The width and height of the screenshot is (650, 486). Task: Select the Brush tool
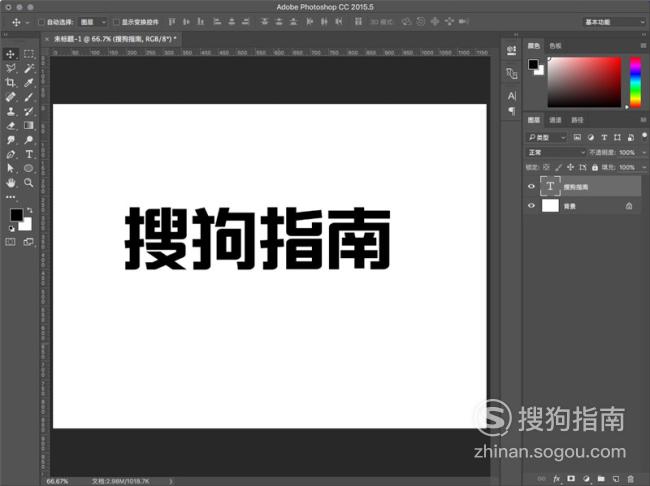point(29,97)
